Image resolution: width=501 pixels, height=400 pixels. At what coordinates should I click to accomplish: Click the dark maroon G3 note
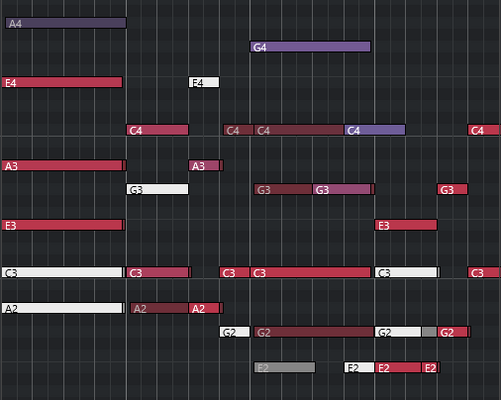point(283,189)
